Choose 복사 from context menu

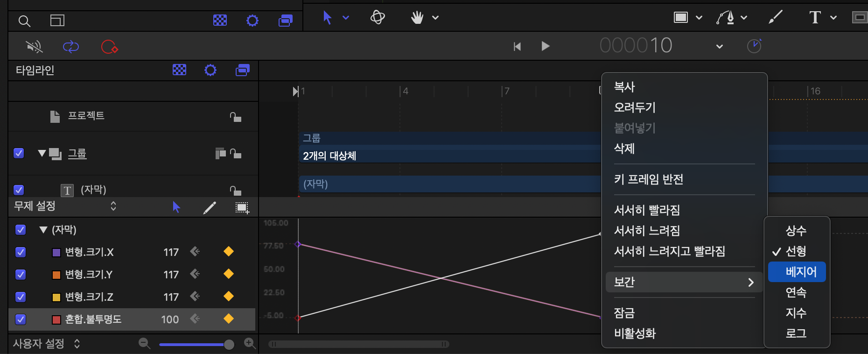(x=624, y=87)
